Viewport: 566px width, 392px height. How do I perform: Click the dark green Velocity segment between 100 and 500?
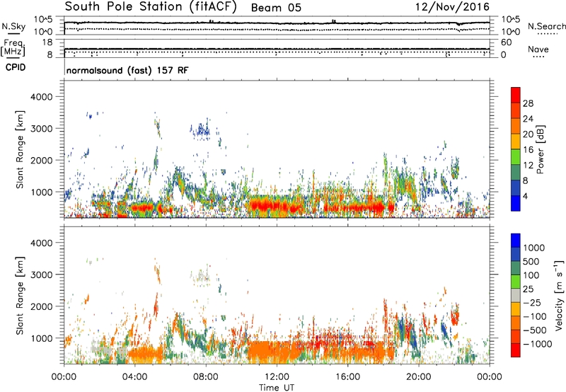tap(516, 268)
